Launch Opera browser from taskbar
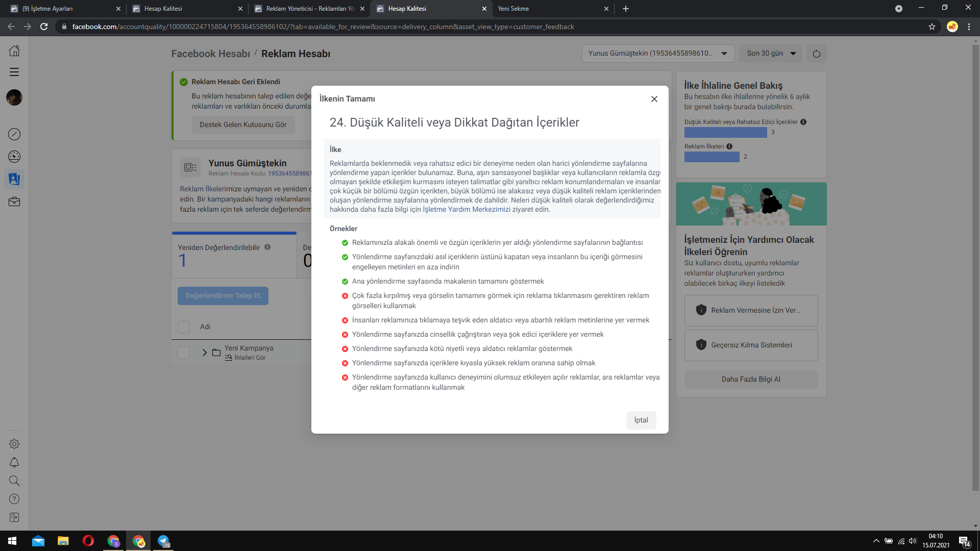The width and height of the screenshot is (980, 551). coord(88,541)
